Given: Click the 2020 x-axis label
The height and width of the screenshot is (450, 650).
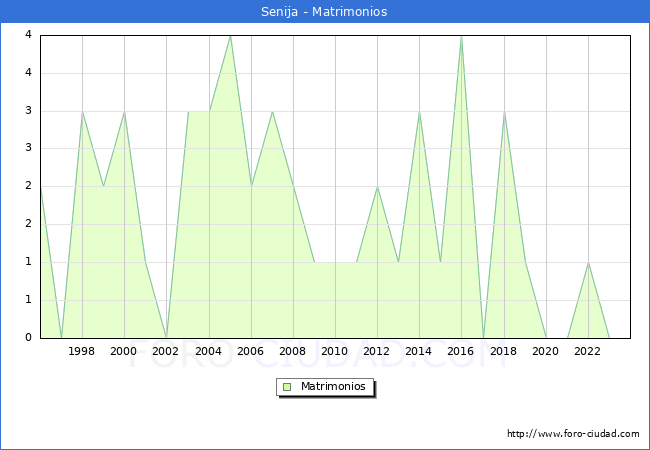Looking at the screenshot, I should (545, 351).
